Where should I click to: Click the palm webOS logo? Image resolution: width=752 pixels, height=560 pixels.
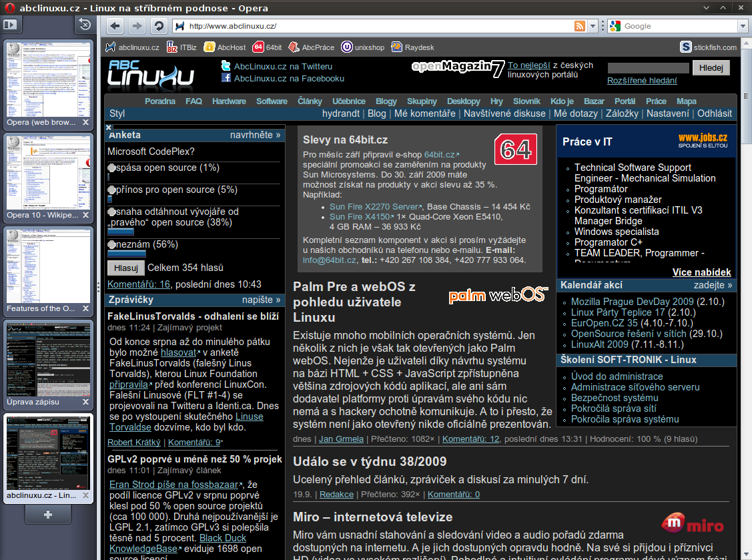coord(498,294)
